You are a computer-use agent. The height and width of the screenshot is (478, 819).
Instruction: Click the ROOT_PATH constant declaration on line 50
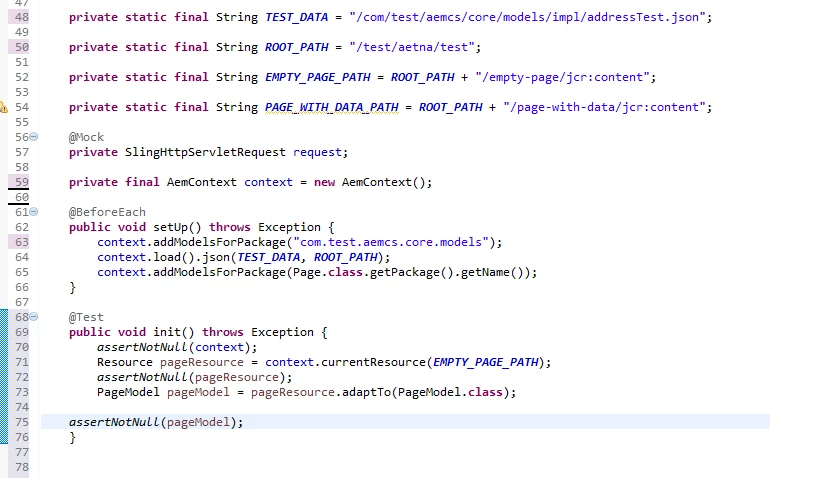[296, 47]
